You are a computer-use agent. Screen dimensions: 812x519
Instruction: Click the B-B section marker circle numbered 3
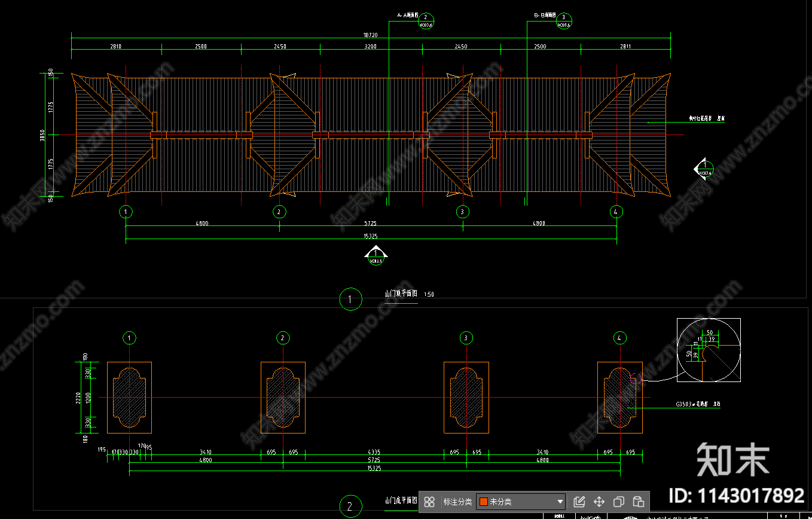coord(564,21)
